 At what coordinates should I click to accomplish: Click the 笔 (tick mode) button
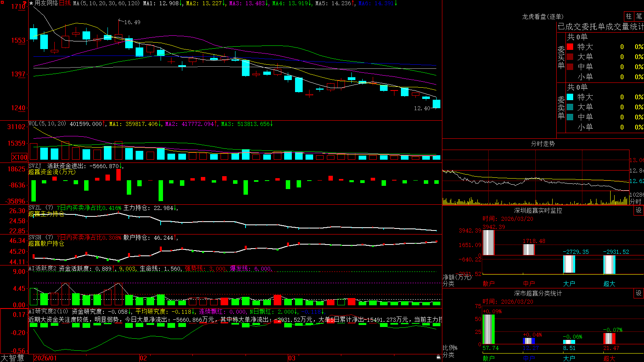639,16
